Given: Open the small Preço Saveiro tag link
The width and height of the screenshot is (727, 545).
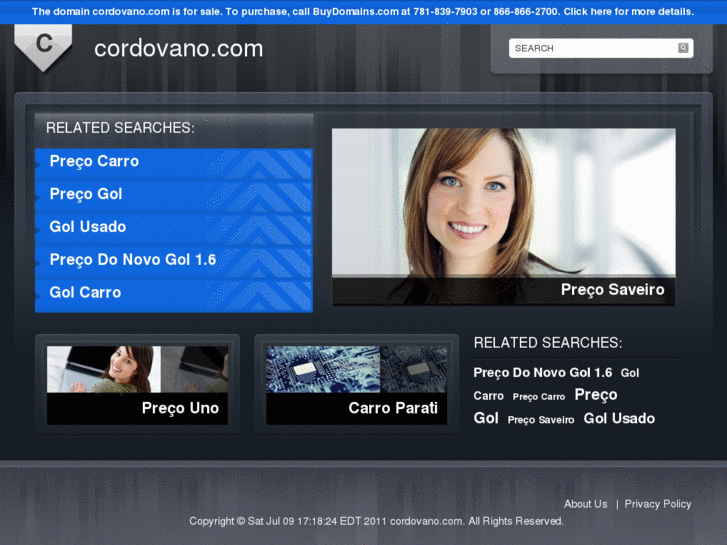Looking at the screenshot, I should pyautogui.click(x=541, y=420).
